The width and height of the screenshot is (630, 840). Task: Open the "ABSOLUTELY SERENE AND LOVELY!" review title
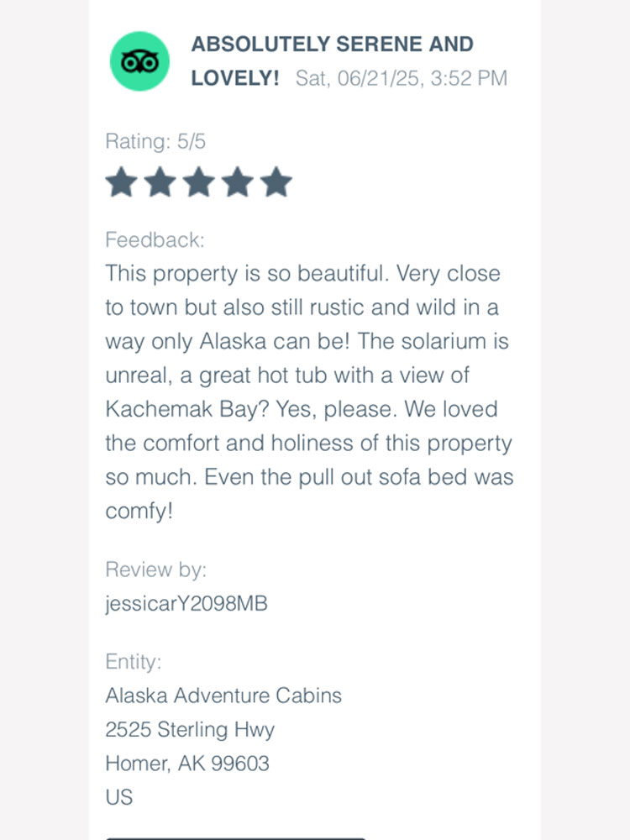pos(332,45)
